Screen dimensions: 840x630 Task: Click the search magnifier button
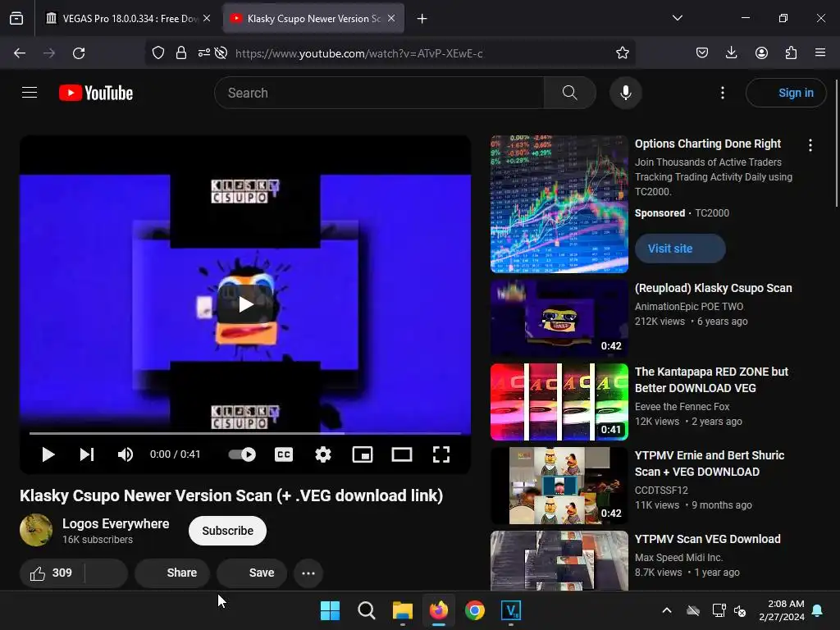[x=570, y=93]
